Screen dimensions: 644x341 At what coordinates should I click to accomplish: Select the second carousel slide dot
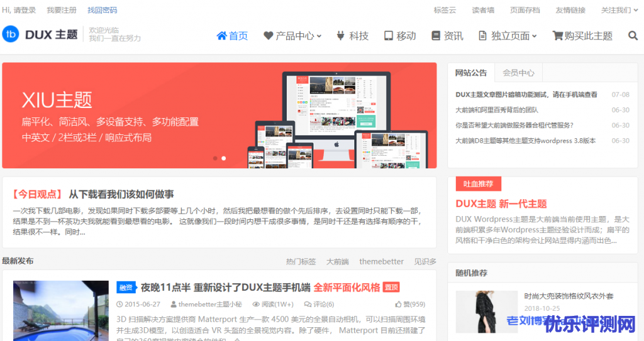[223, 158]
